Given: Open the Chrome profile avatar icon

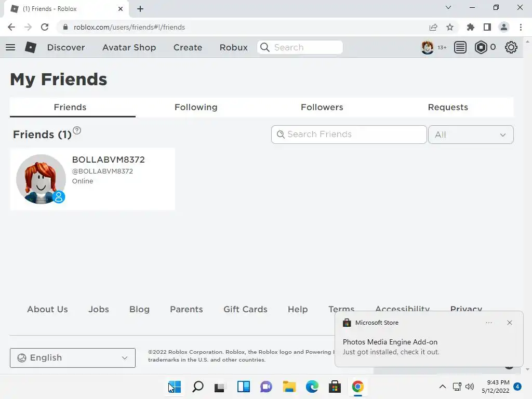Looking at the screenshot, I should click(504, 27).
